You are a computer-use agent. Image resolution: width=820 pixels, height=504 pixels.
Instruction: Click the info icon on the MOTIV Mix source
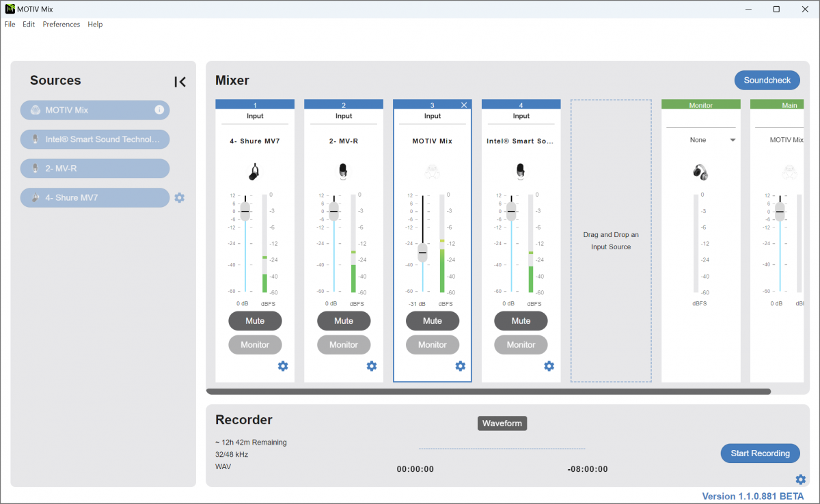point(160,110)
